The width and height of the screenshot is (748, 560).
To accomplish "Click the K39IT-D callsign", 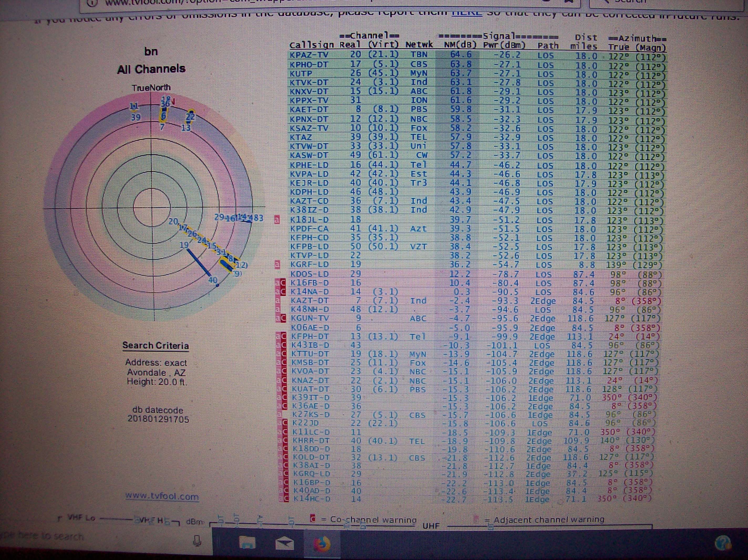I will pyautogui.click(x=311, y=398).
